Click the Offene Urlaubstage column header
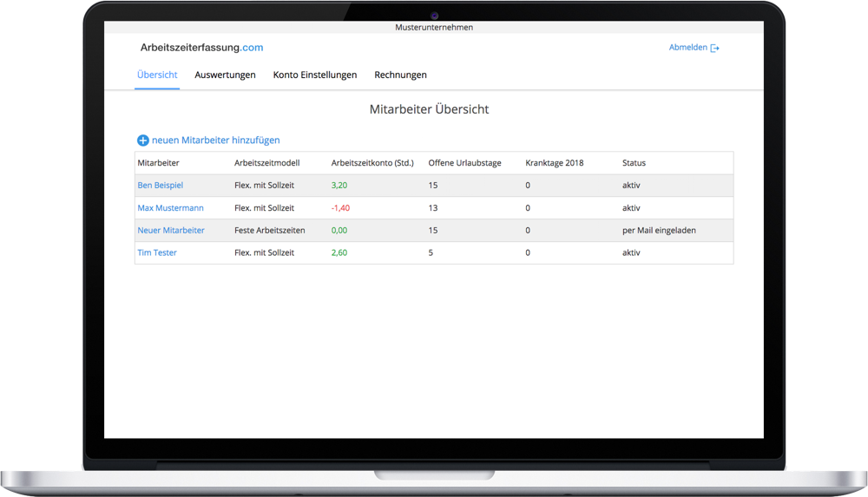The height and width of the screenshot is (497, 868). 465,163
